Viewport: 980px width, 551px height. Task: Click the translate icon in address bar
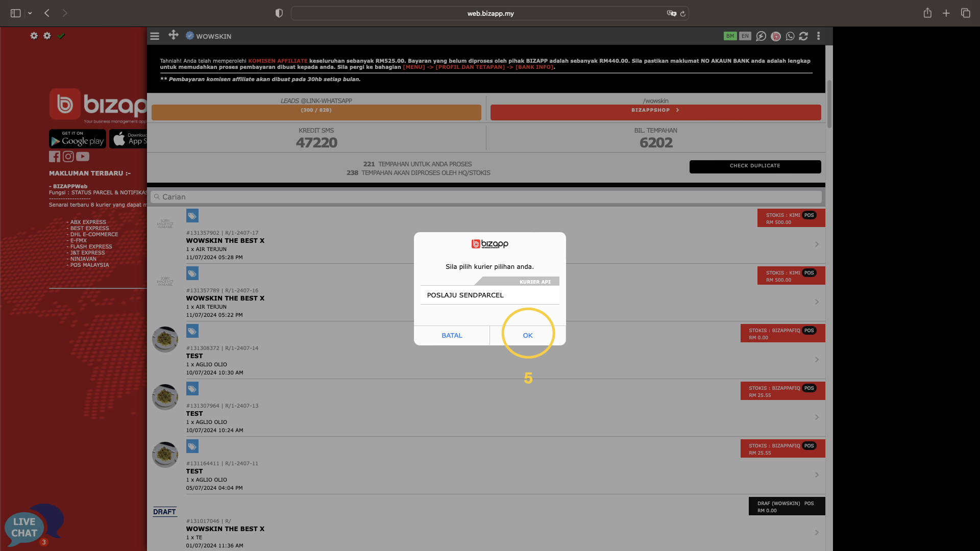671,13
